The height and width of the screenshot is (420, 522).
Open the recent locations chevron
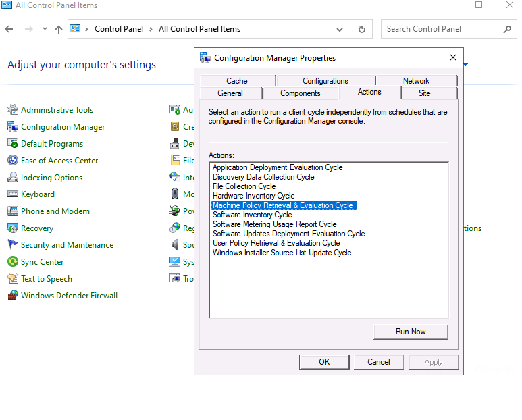[45, 30]
